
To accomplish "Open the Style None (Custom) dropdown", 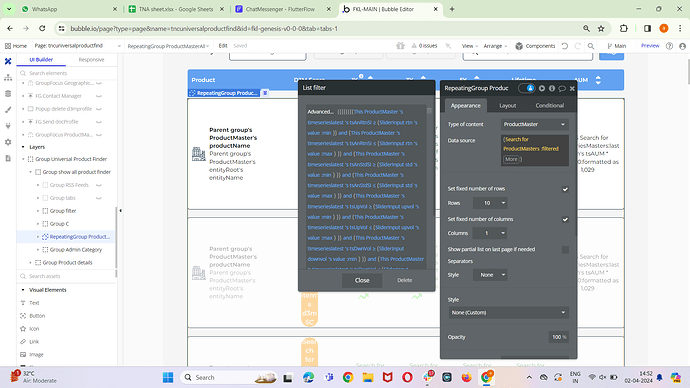I will coord(508,312).
